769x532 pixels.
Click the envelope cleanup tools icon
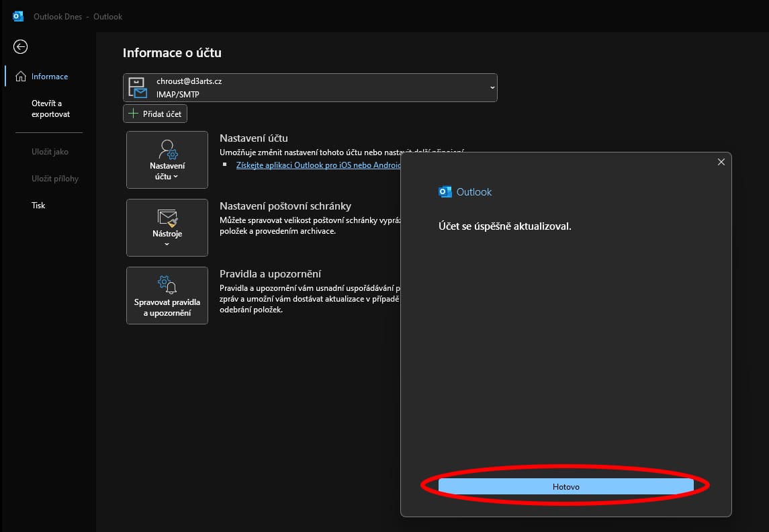coord(168,218)
